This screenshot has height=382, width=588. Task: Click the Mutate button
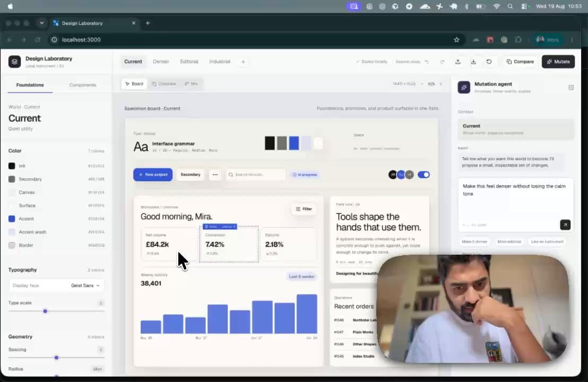pyautogui.click(x=558, y=62)
